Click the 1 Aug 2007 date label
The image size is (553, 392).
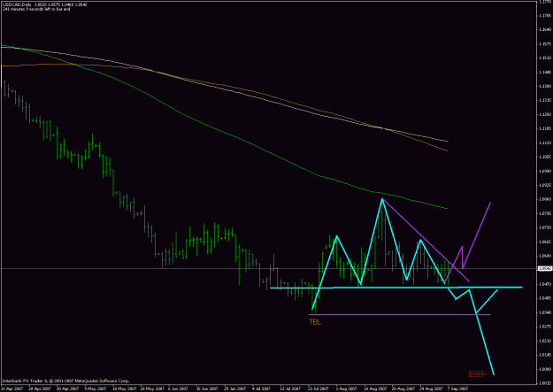coord(346,388)
